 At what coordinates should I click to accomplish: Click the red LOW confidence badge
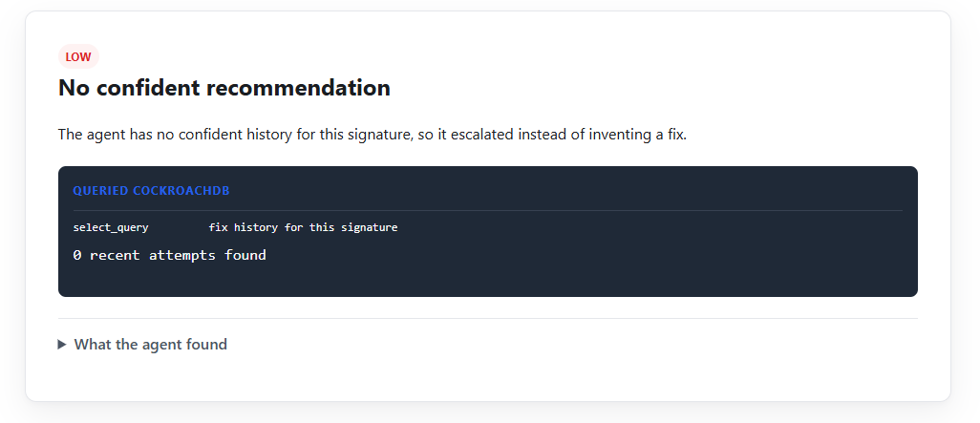78,57
